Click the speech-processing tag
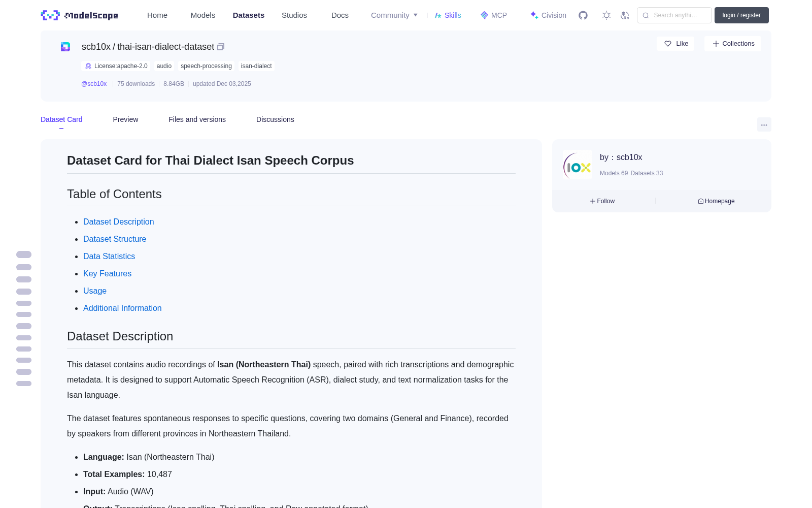Image resolution: width=812 pixels, height=508 pixels. tap(206, 66)
